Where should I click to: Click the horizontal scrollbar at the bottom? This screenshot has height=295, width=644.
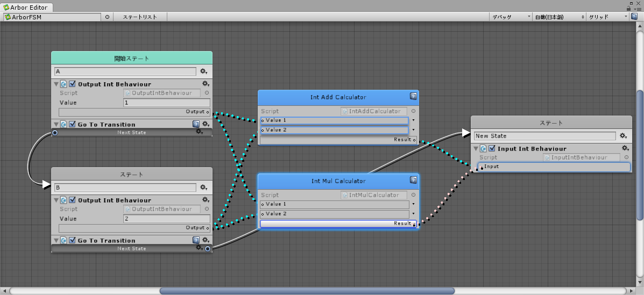(307, 291)
